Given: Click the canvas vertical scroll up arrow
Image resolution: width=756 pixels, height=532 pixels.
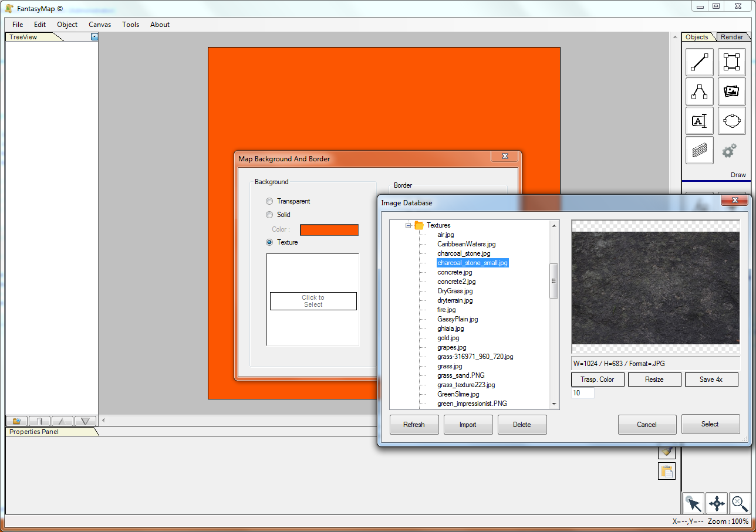Looking at the screenshot, I should coord(676,37).
